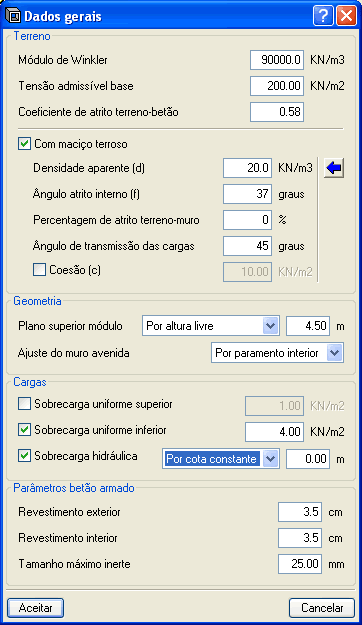Edit the Ângulo atrito interno field
Screen dimensions: 362x625
[248, 194]
